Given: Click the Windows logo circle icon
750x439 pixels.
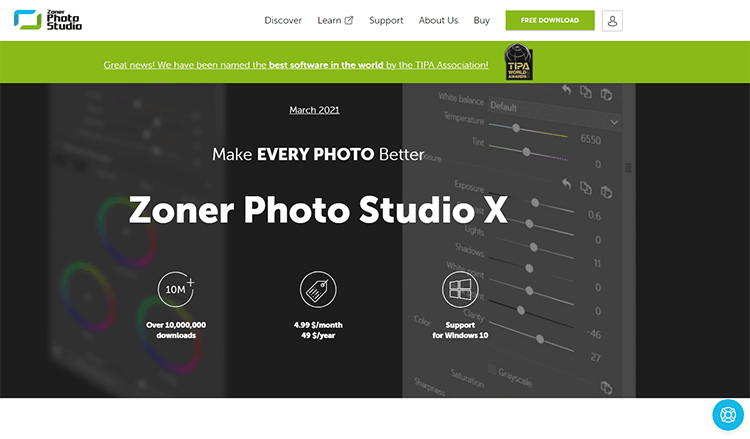Looking at the screenshot, I should point(459,289).
